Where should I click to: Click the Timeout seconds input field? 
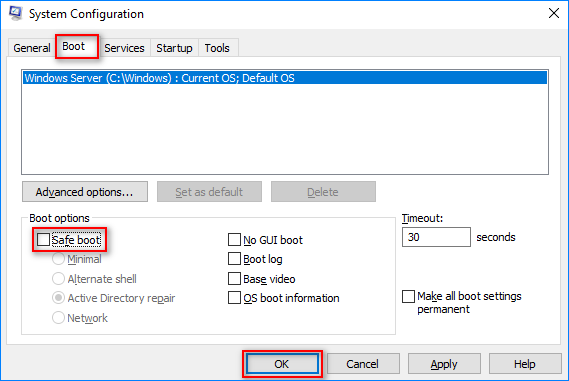coord(436,237)
